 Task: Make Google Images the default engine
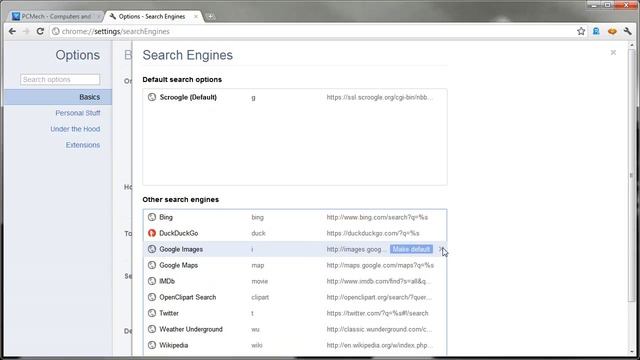tap(411, 249)
